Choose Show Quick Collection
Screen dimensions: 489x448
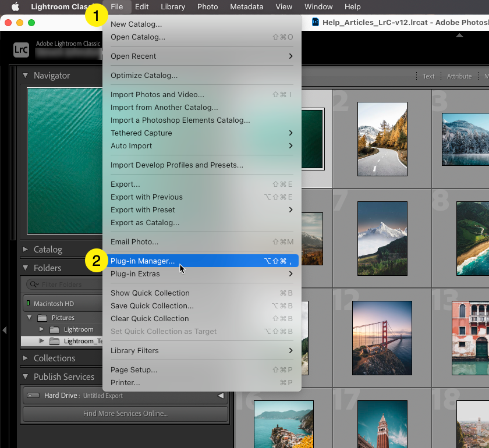[202, 293]
